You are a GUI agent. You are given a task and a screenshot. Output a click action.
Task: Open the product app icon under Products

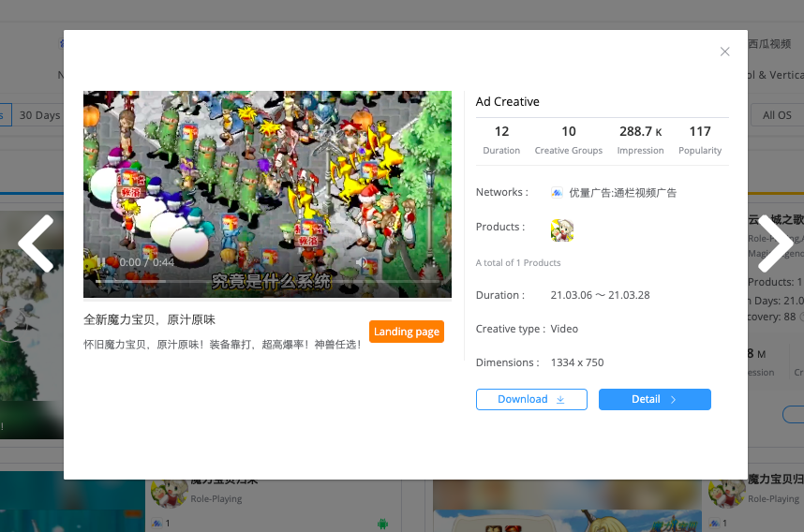[562, 230]
